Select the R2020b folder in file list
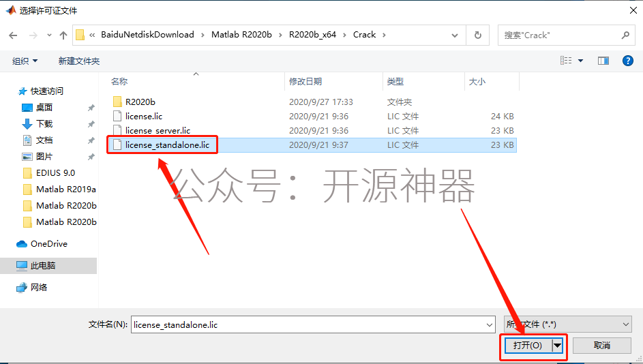643x364 pixels. 140,102
